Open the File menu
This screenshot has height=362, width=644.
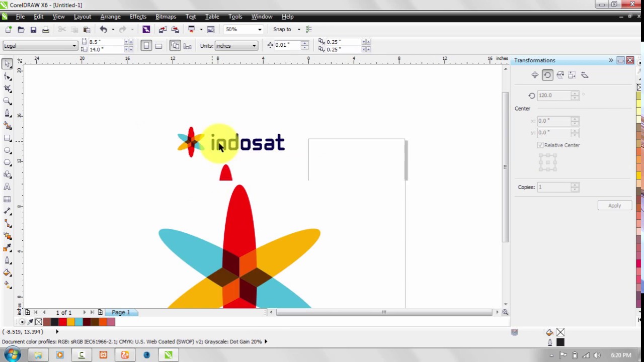20,17
